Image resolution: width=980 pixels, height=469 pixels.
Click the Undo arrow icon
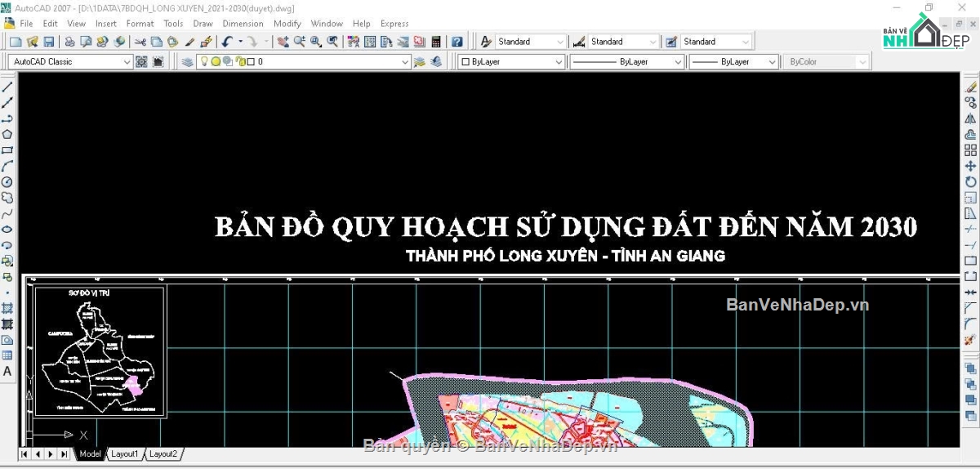click(x=227, y=42)
